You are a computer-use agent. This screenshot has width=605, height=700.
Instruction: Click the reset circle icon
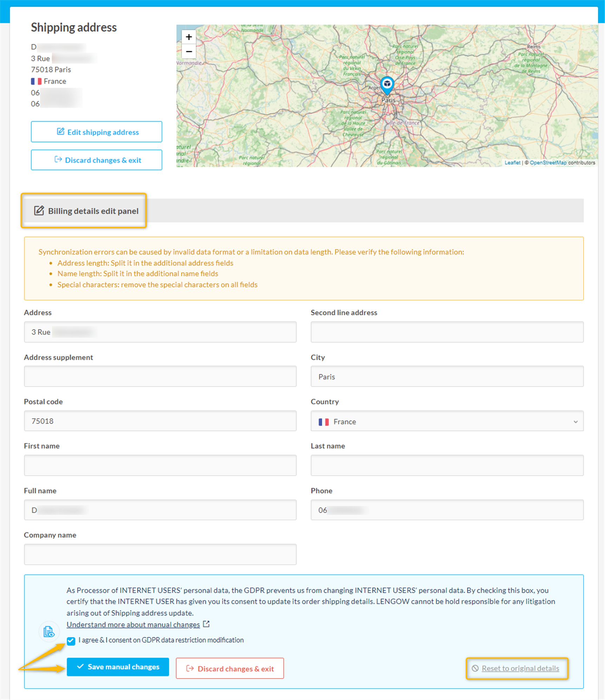475,668
